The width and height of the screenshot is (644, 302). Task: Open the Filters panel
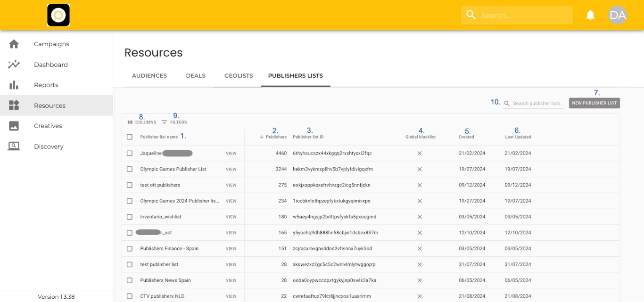174,122
